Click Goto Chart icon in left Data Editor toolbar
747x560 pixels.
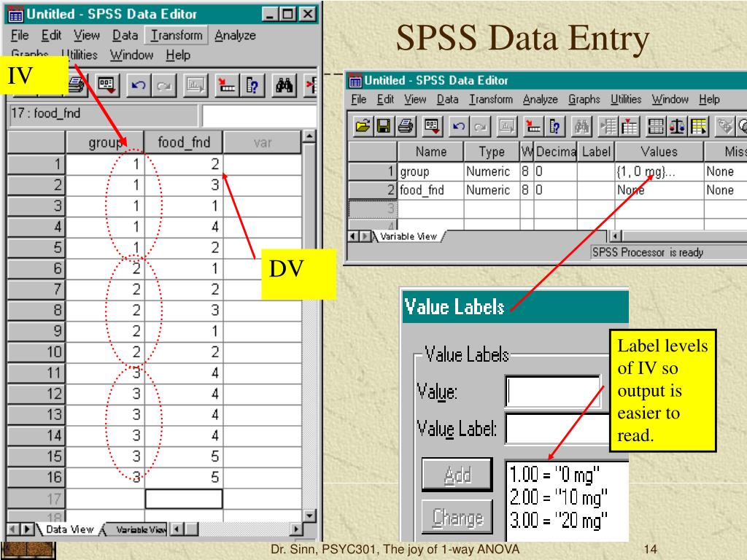[196, 86]
